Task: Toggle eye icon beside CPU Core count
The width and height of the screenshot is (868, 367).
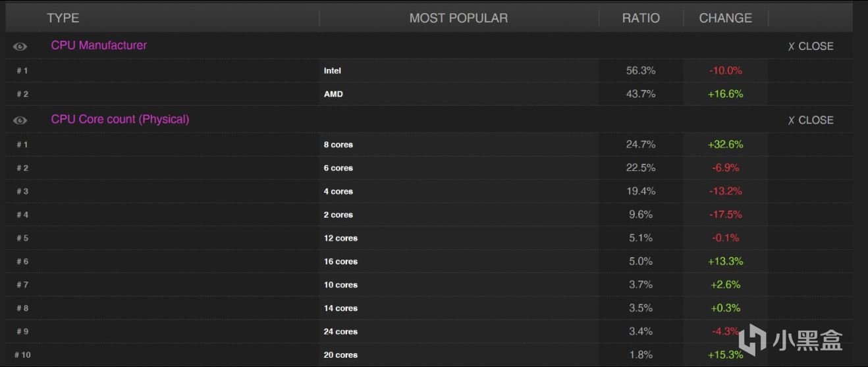Action: tap(20, 120)
